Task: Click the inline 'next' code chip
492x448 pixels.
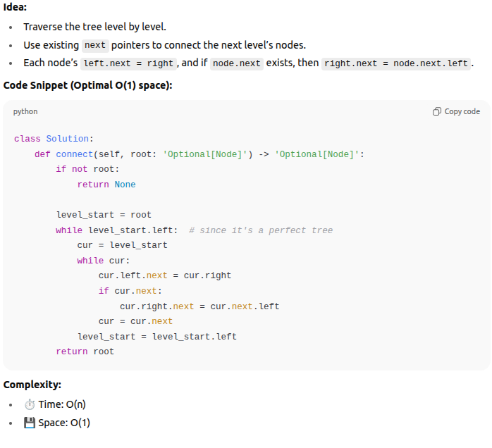Action: click(x=94, y=45)
